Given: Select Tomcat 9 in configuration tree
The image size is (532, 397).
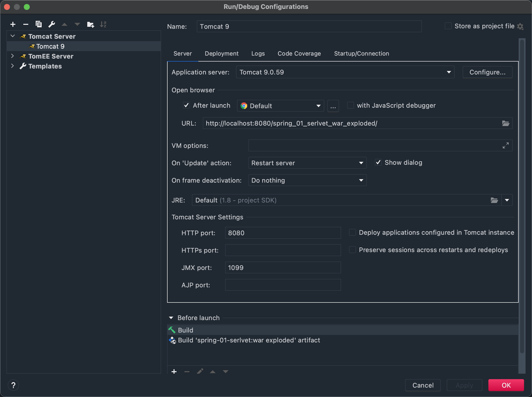Looking at the screenshot, I should click(84, 46).
